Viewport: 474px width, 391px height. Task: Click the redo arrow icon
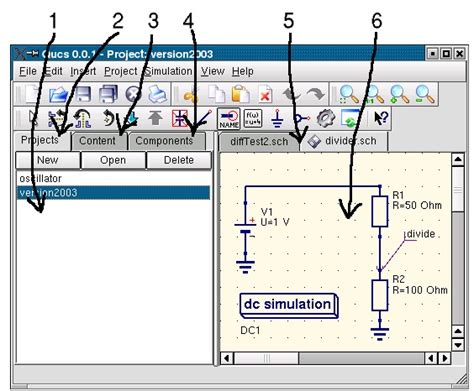pyautogui.click(x=316, y=95)
